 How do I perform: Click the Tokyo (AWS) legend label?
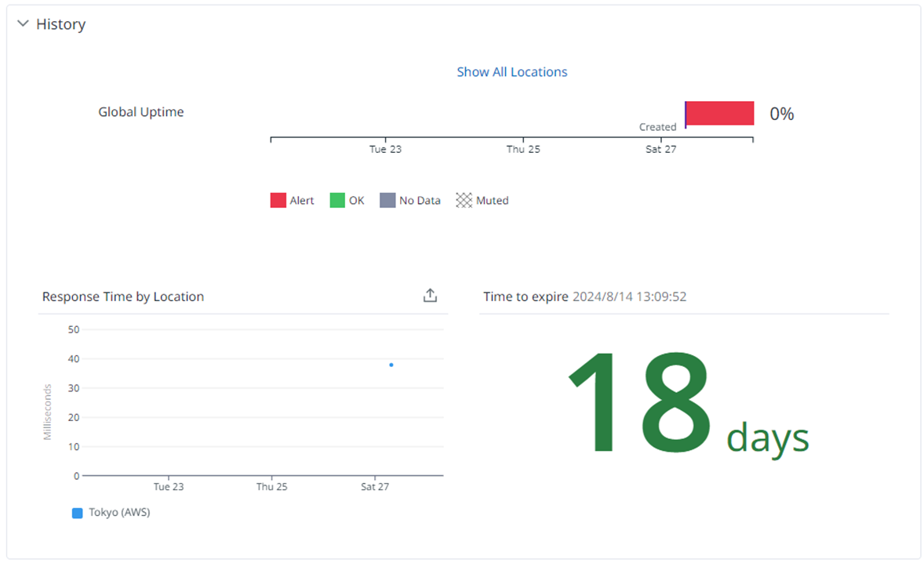pos(120,512)
